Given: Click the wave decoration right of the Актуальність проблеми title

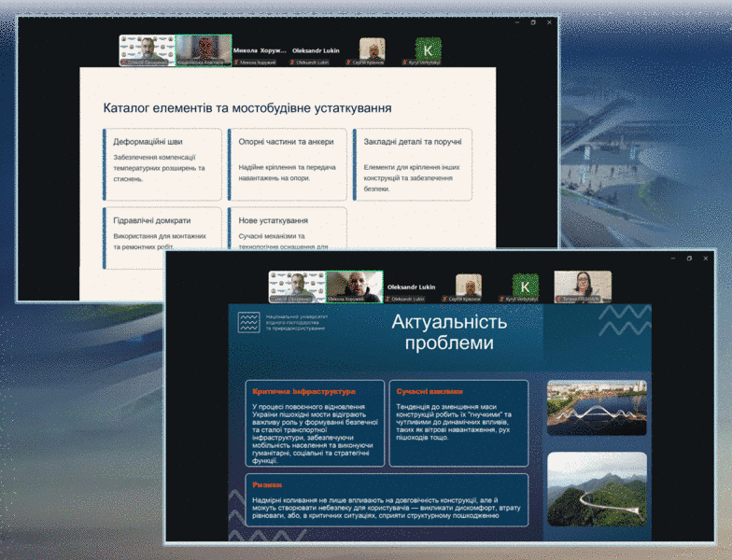Looking at the screenshot, I should (x=624, y=320).
